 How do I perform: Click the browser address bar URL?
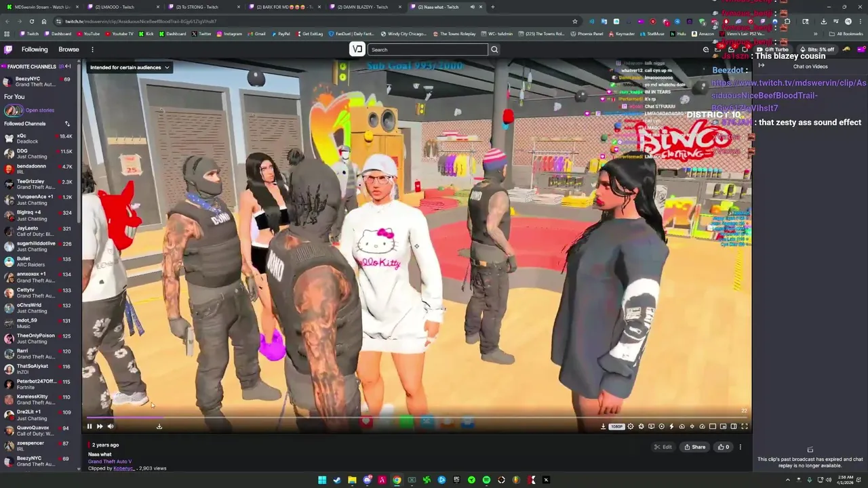pos(141,21)
